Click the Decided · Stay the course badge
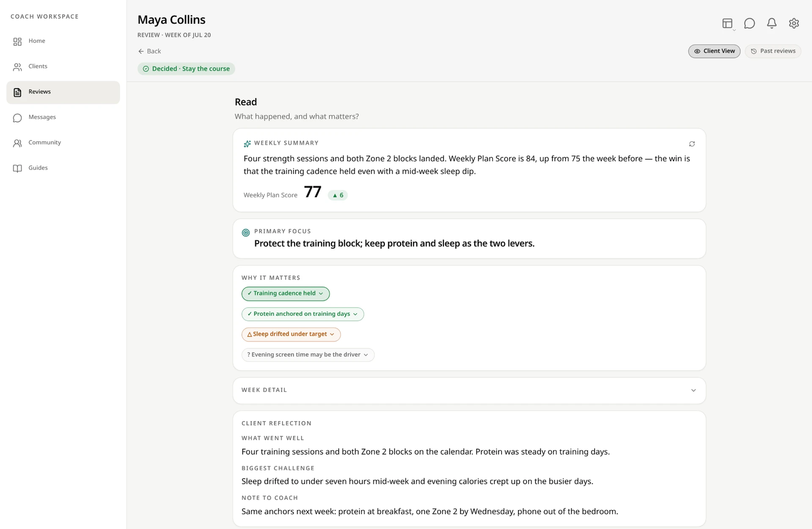This screenshot has height=529, width=812. click(x=186, y=69)
